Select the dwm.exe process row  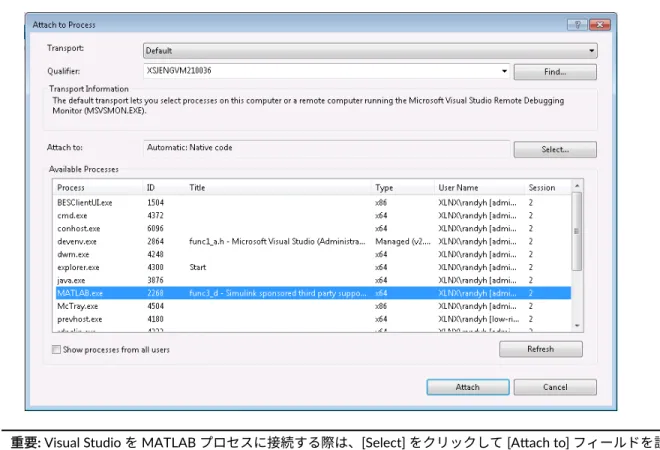pyautogui.click(x=313, y=254)
